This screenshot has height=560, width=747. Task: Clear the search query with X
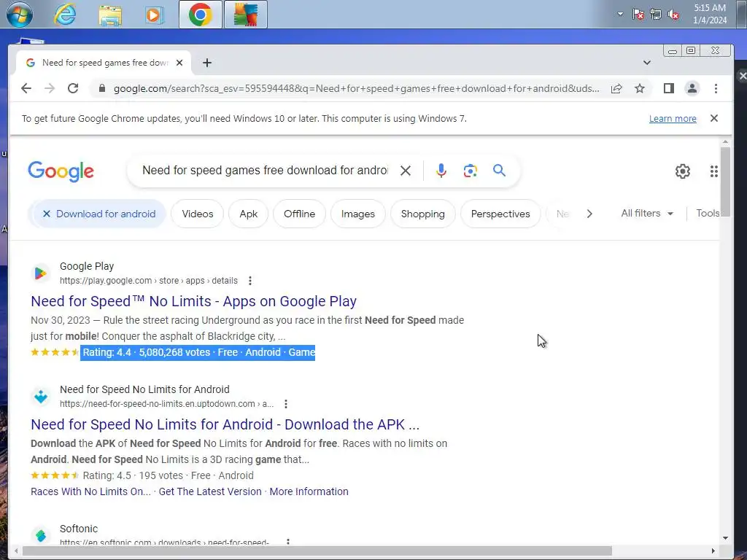(406, 171)
